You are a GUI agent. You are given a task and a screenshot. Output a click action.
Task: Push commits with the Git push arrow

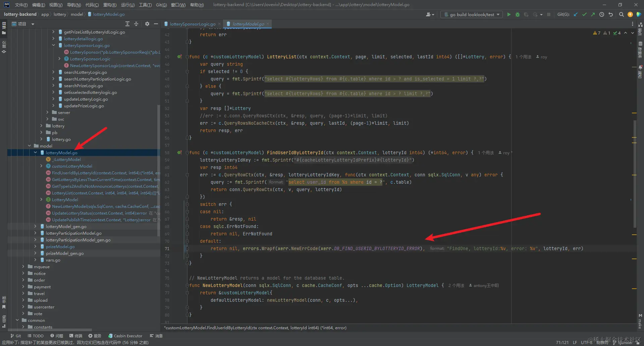tap(593, 14)
